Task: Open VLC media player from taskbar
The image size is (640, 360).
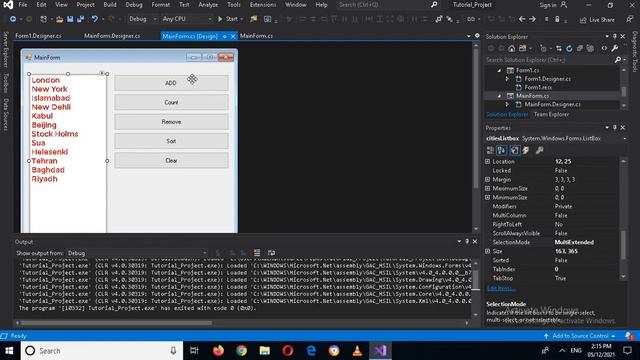Action: click(x=357, y=351)
